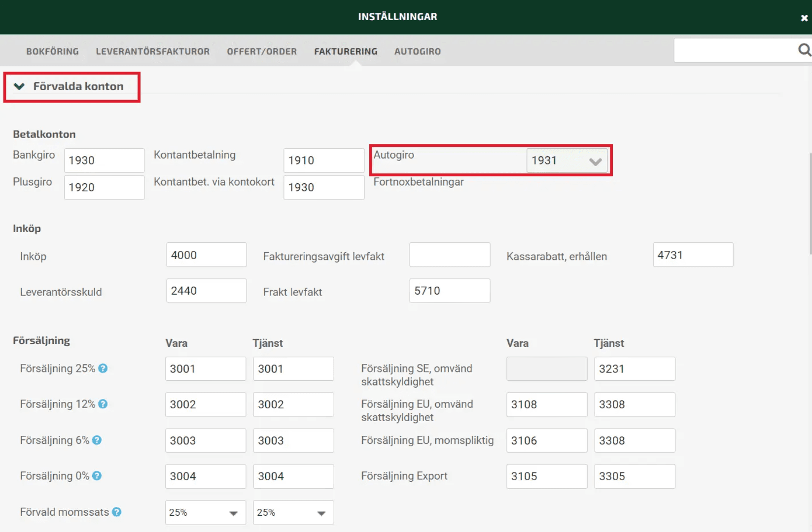The height and width of the screenshot is (532, 812).
Task: Edit Kassarabatt, erhållen field 4731
Action: pos(693,255)
